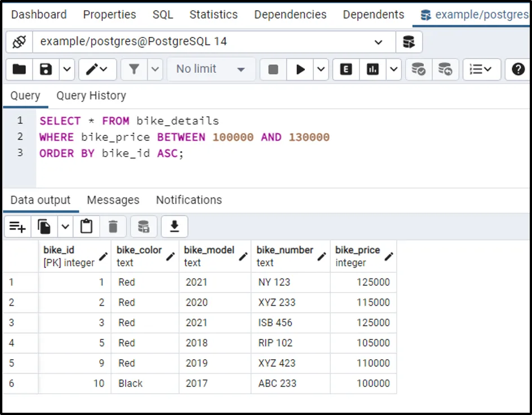
Task: Expand the Execute options dropdown arrow
Action: (321, 69)
